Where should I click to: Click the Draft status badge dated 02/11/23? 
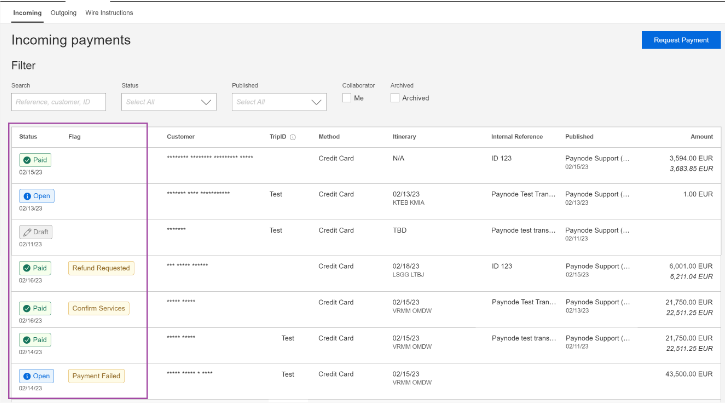point(36,232)
